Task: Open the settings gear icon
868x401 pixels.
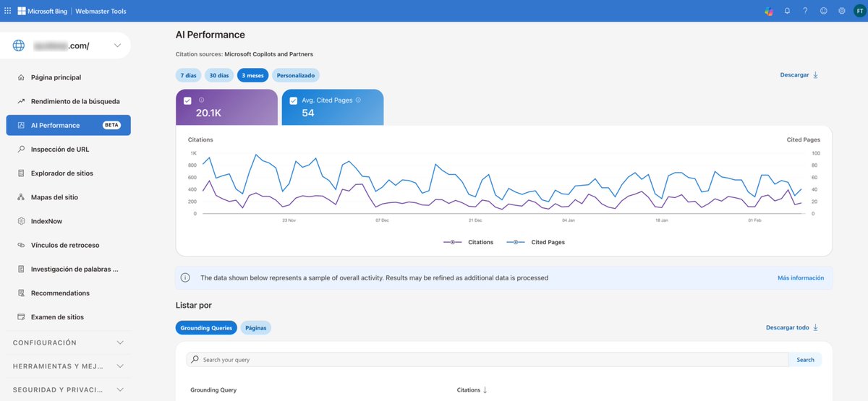Action: coord(842,11)
